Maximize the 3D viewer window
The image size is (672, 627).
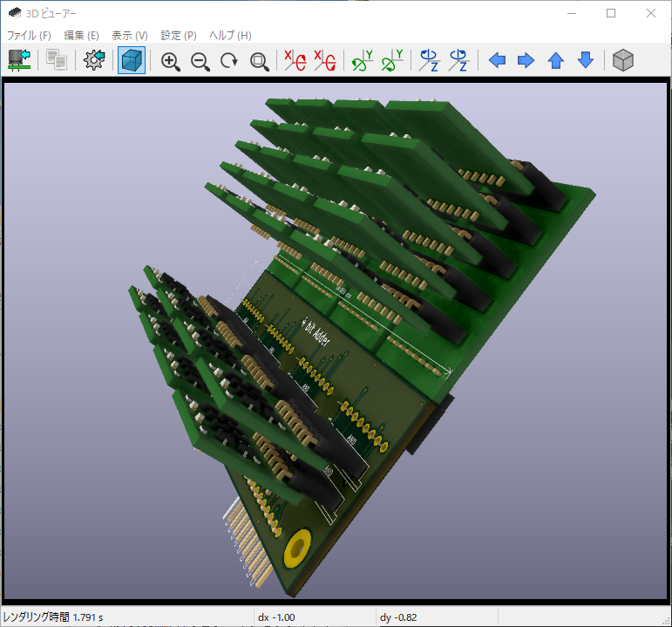[611, 13]
